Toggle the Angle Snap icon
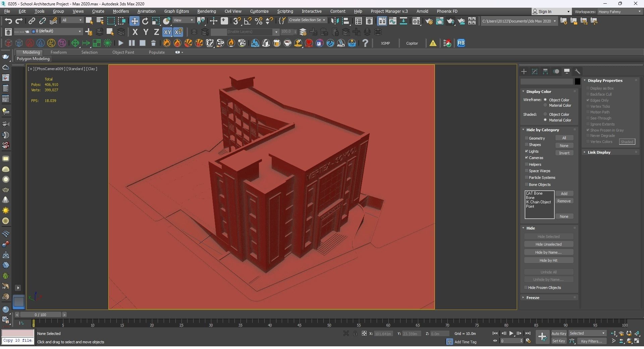644x349 pixels. pyautogui.click(x=248, y=21)
